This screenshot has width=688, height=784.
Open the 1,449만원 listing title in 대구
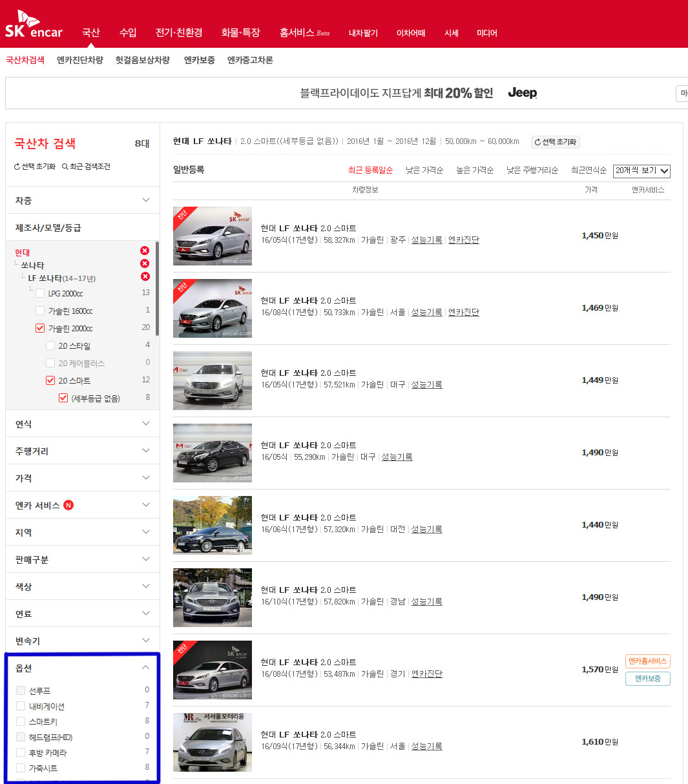(x=308, y=373)
